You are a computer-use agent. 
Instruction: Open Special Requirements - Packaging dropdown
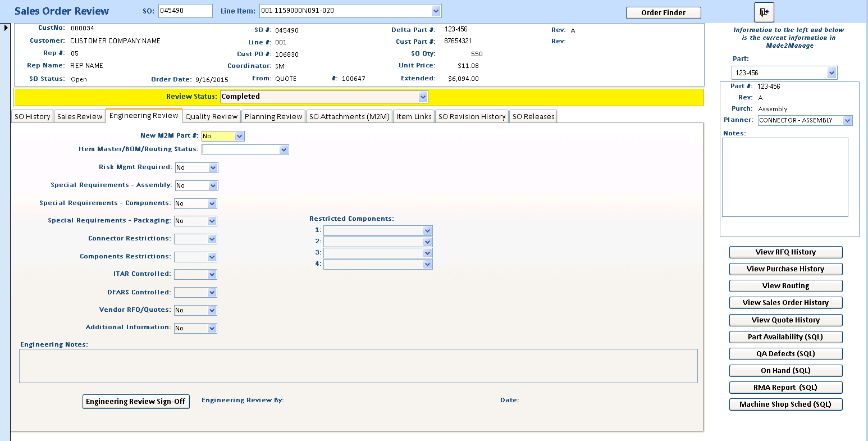click(x=212, y=221)
